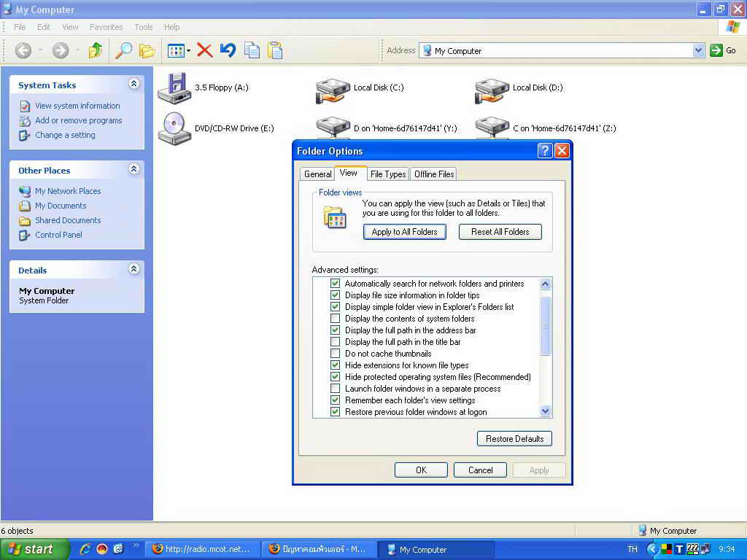The image size is (747, 560).
Task: Click the colored squares tray icon
Action: click(x=667, y=550)
